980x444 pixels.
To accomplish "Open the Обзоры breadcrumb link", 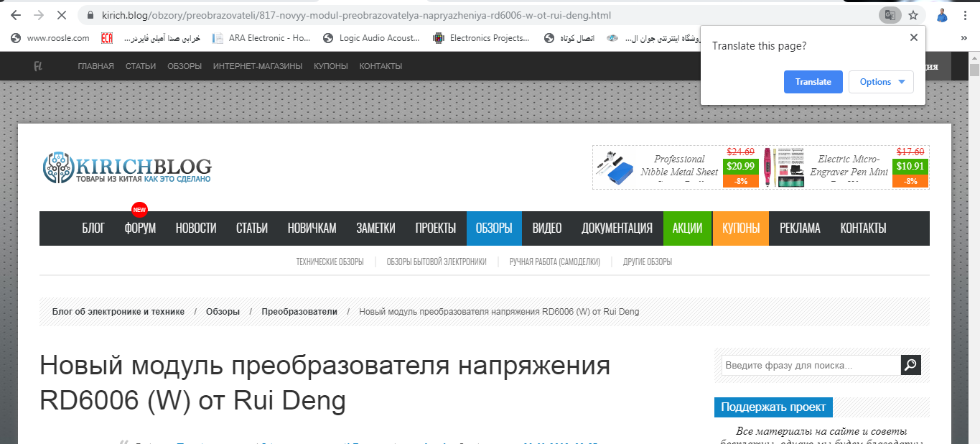I will click(x=223, y=312).
